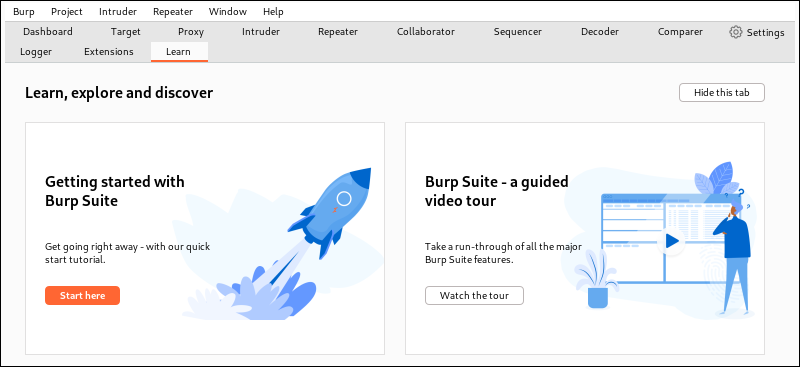Open the Comparer tab

click(x=680, y=32)
